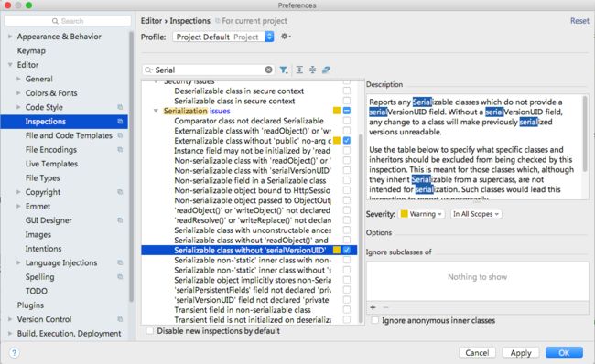Open the In All Scopes dropdown
The width and height of the screenshot is (595, 364).
476,214
